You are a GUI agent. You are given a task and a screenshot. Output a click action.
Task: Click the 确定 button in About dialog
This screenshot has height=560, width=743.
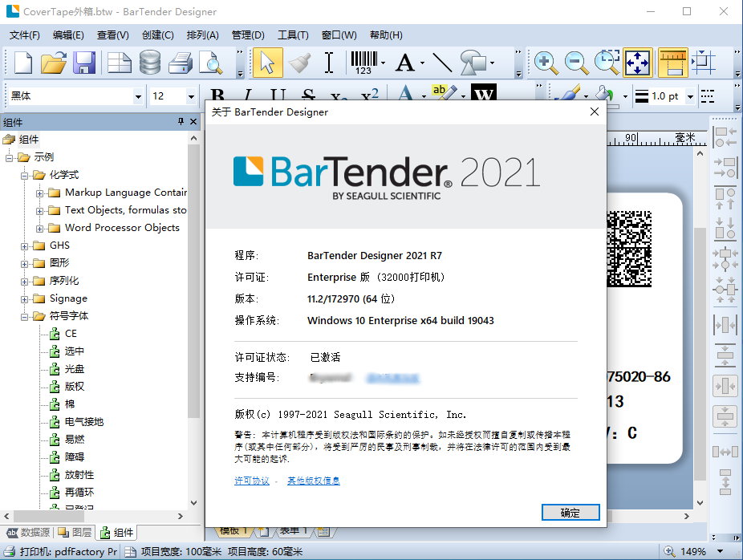coord(570,512)
